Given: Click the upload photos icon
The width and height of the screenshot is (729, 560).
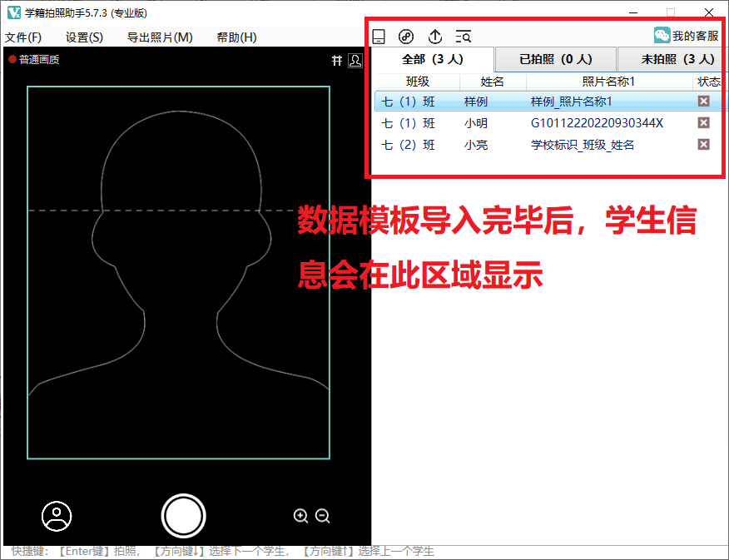Looking at the screenshot, I should pos(434,36).
